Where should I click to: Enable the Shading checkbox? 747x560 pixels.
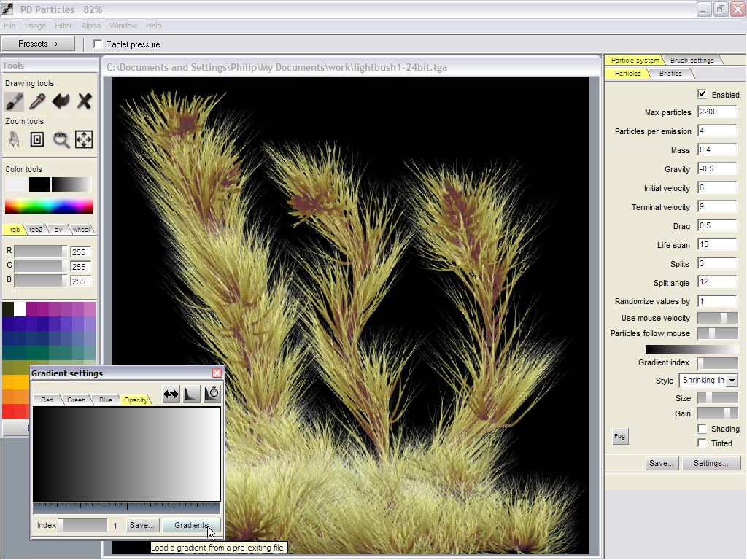point(702,429)
